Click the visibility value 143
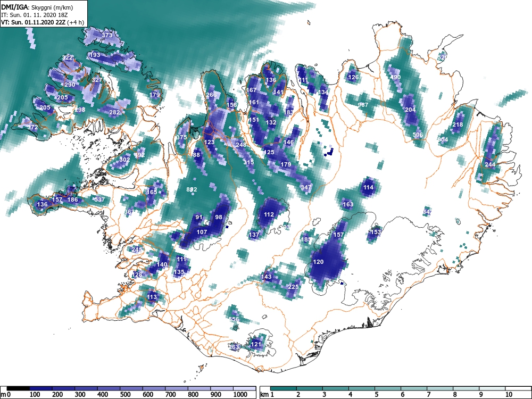Image resolution: width=532 pixels, height=399 pixels. click(267, 277)
